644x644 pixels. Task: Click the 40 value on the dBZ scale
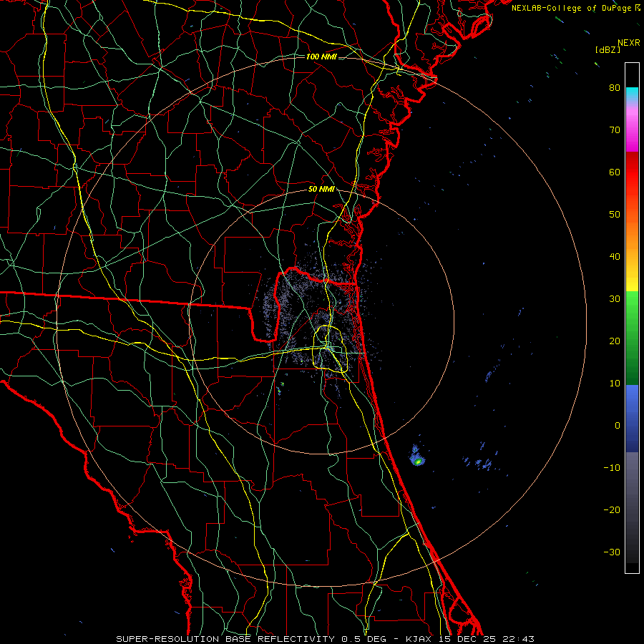click(x=615, y=257)
